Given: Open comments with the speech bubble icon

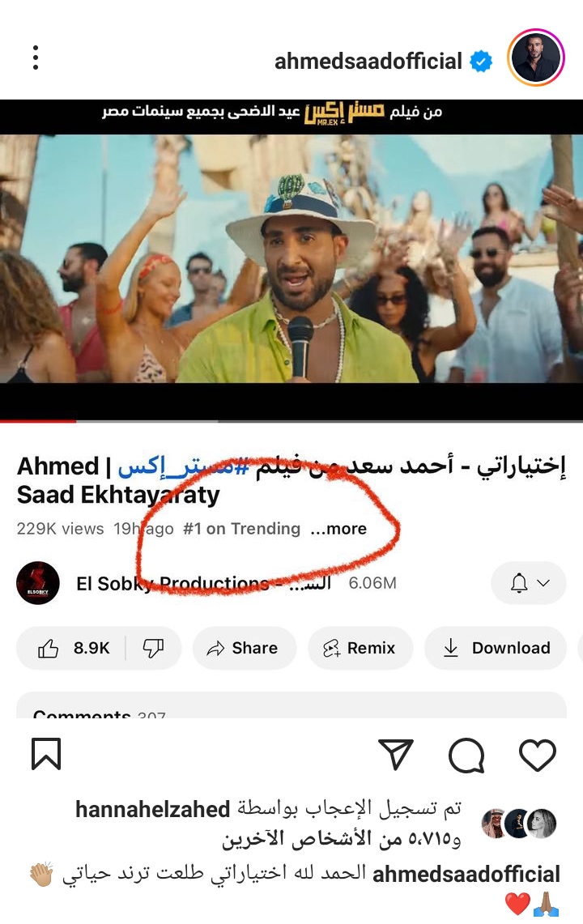Looking at the screenshot, I should (x=466, y=755).
